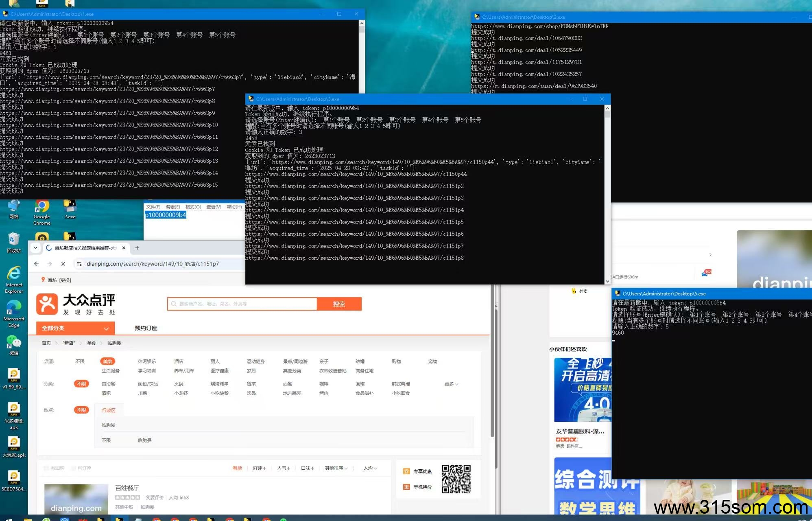This screenshot has width=812, height=521.
Task: Click the QR code image
Action: pyautogui.click(x=456, y=479)
